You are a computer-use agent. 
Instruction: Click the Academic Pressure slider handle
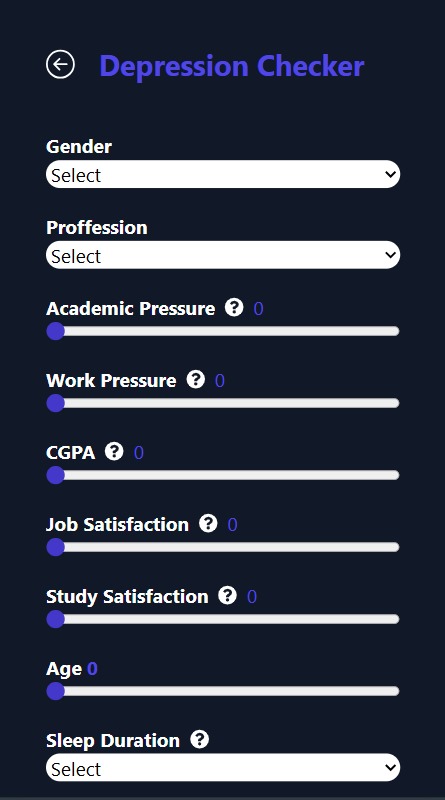click(55, 331)
